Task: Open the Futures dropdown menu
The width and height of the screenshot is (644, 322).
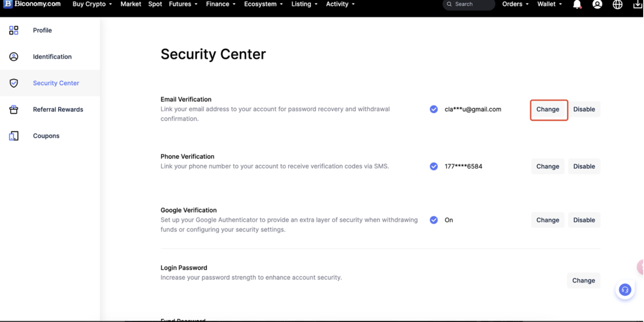Action: [x=183, y=4]
